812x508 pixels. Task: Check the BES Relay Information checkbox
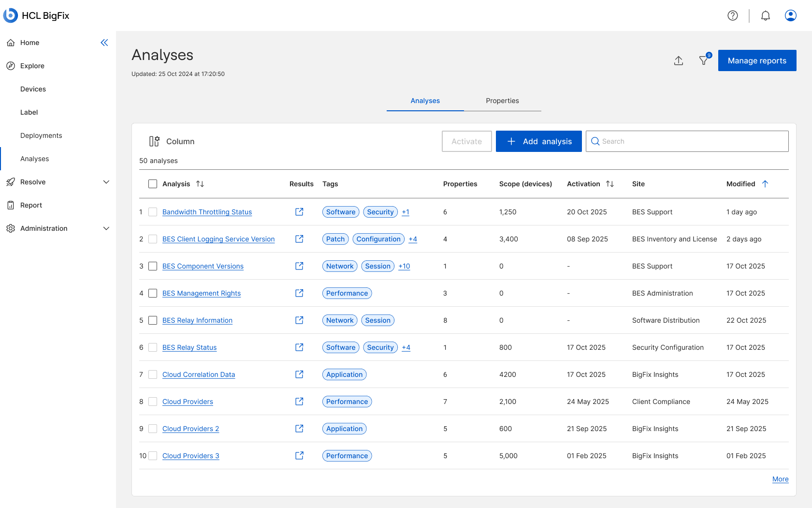tap(153, 320)
